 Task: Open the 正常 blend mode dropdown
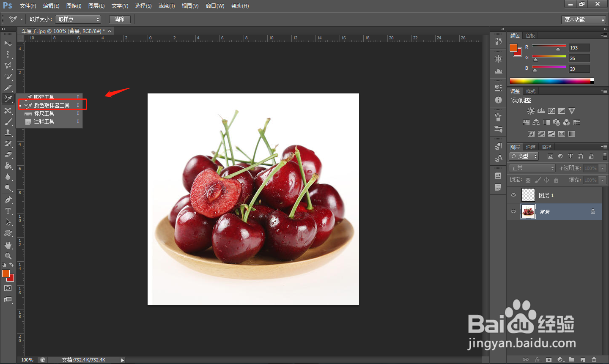click(532, 168)
